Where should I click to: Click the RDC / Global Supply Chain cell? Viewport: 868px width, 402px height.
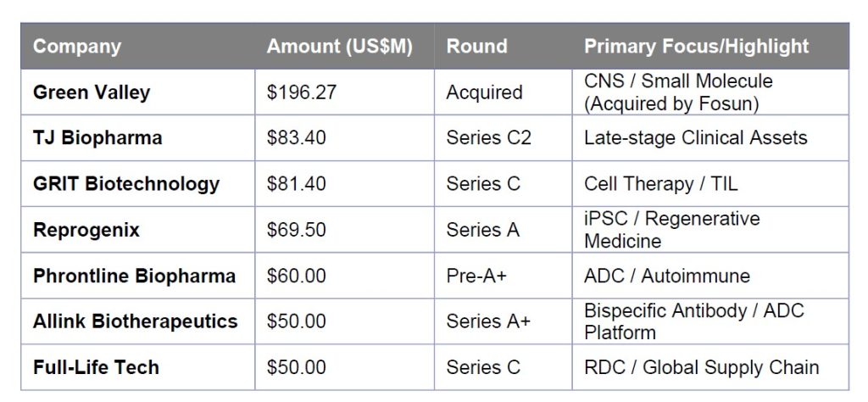point(701,367)
